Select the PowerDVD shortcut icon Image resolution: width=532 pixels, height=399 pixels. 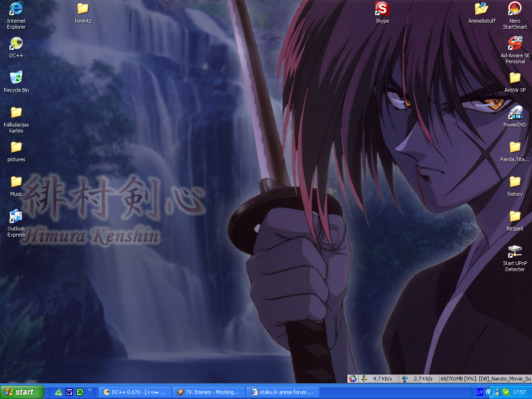pos(515,117)
